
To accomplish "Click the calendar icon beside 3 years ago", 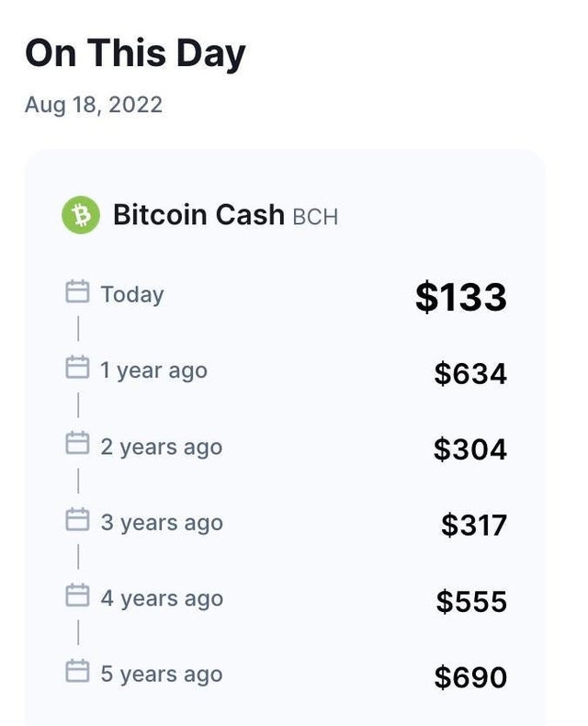I will (x=77, y=519).
